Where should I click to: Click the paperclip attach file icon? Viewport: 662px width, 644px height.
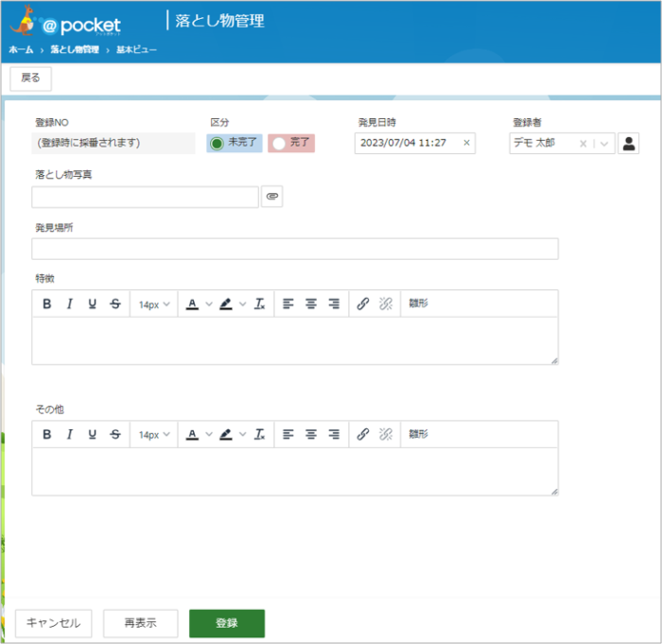click(x=272, y=197)
